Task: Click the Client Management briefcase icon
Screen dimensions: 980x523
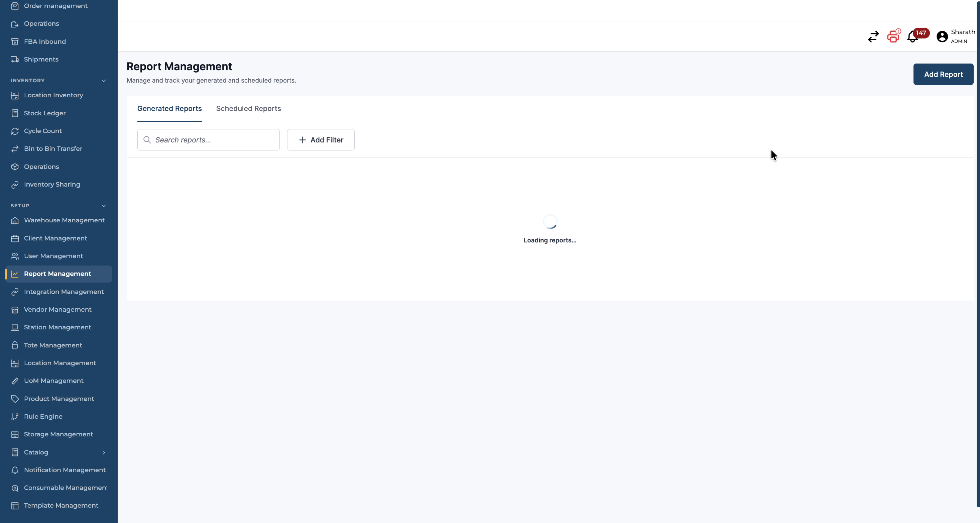Action: (15, 238)
